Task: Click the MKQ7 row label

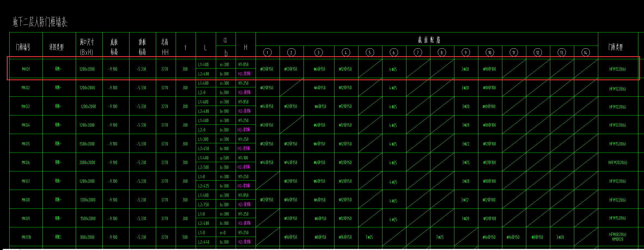Action: point(26,181)
